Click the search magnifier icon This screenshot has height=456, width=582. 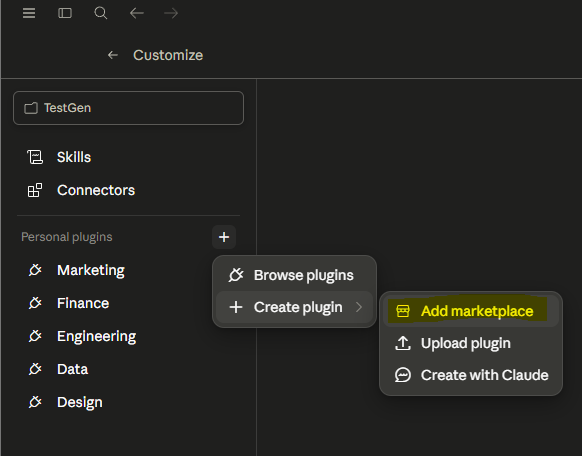[101, 13]
